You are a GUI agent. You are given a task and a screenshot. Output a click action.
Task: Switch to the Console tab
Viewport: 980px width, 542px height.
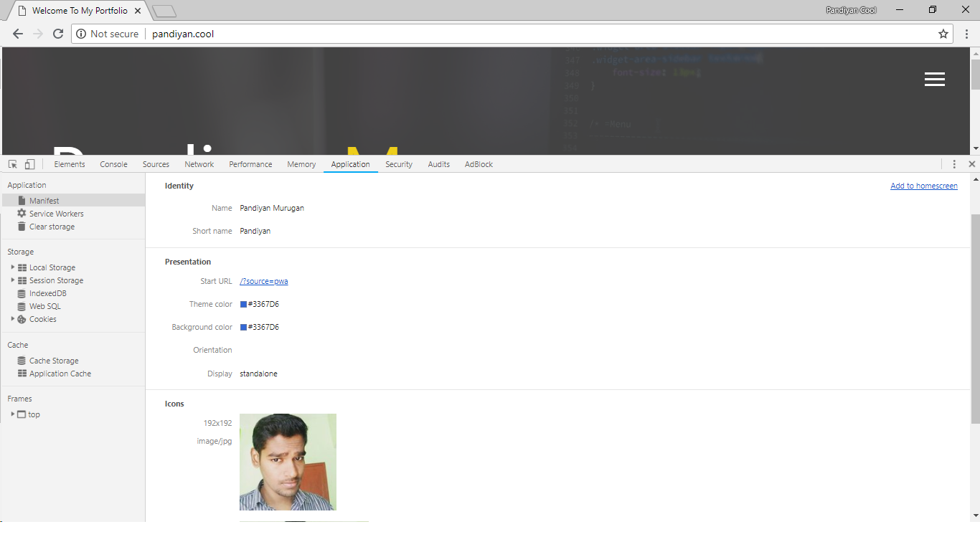tap(113, 164)
